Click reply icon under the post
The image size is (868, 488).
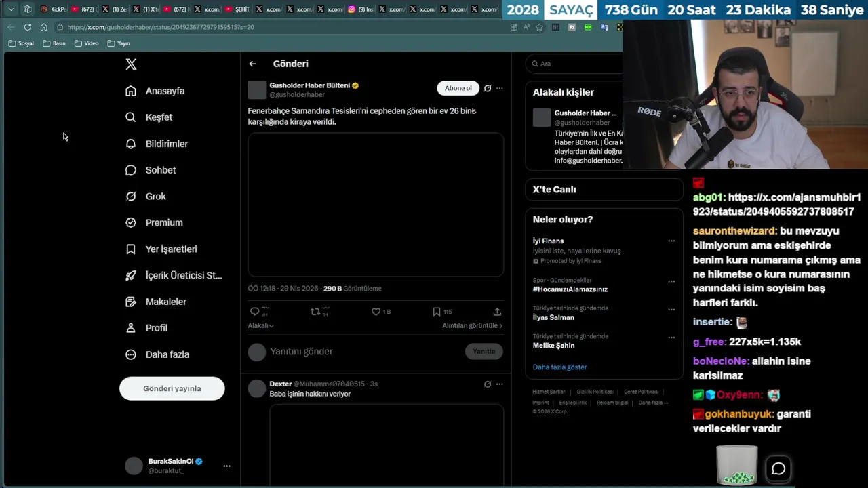255,312
